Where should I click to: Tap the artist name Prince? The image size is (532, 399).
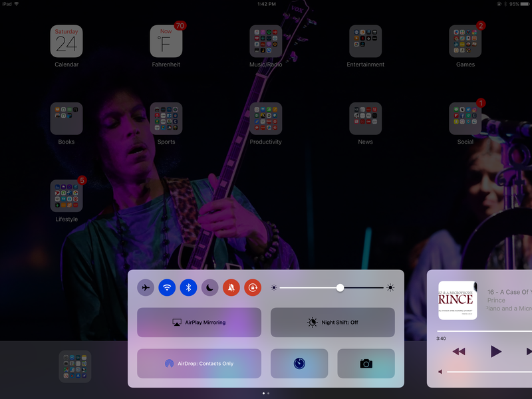(x=496, y=301)
